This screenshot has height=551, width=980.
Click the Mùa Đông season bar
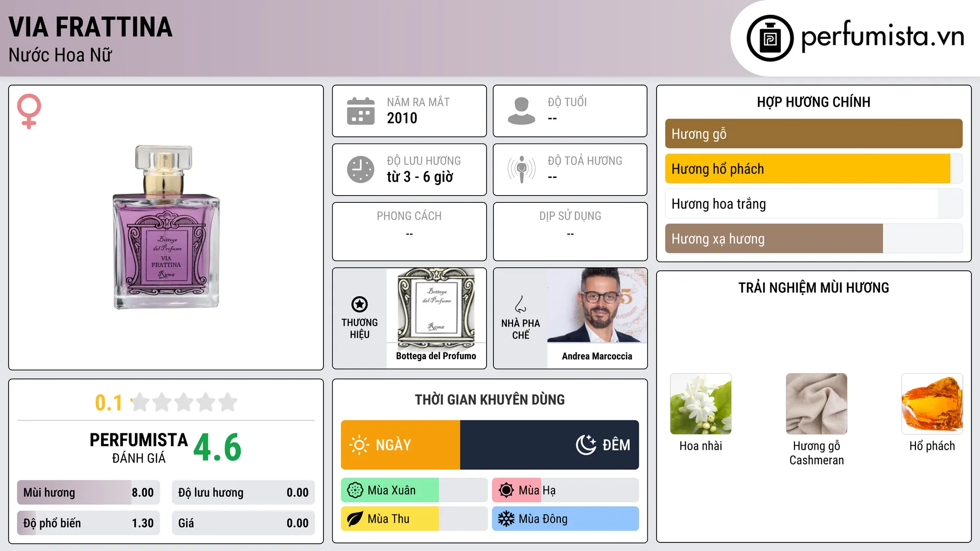[x=566, y=519]
